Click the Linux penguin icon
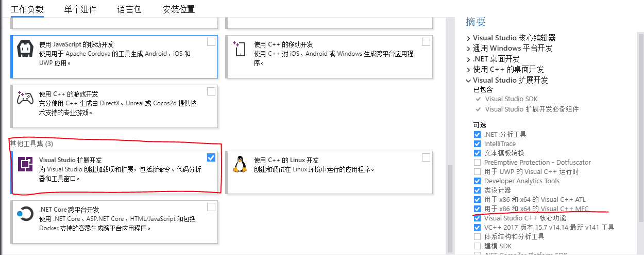Image resolution: width=644 pixels, height=255 pixels. 239,164
